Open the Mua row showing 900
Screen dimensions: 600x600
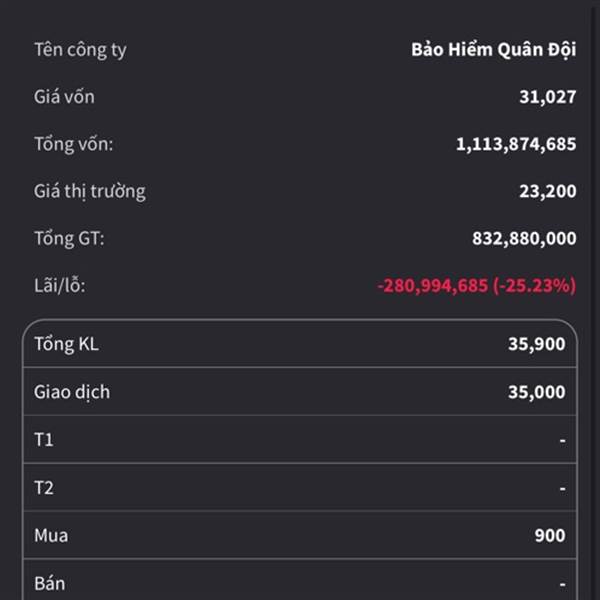(x=300, y=535)
